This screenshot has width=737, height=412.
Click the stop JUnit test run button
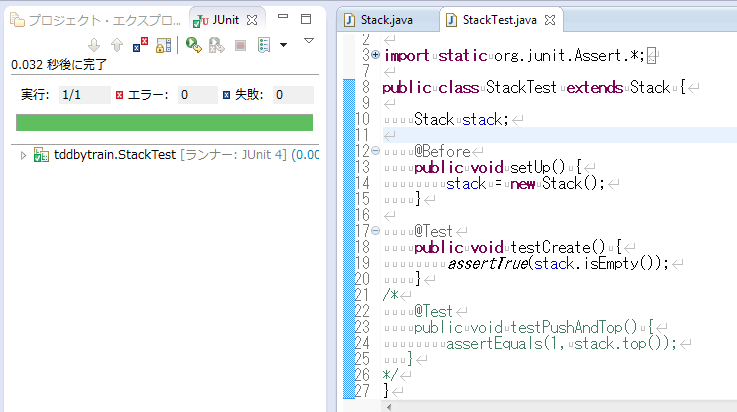[x=240, y=45]
